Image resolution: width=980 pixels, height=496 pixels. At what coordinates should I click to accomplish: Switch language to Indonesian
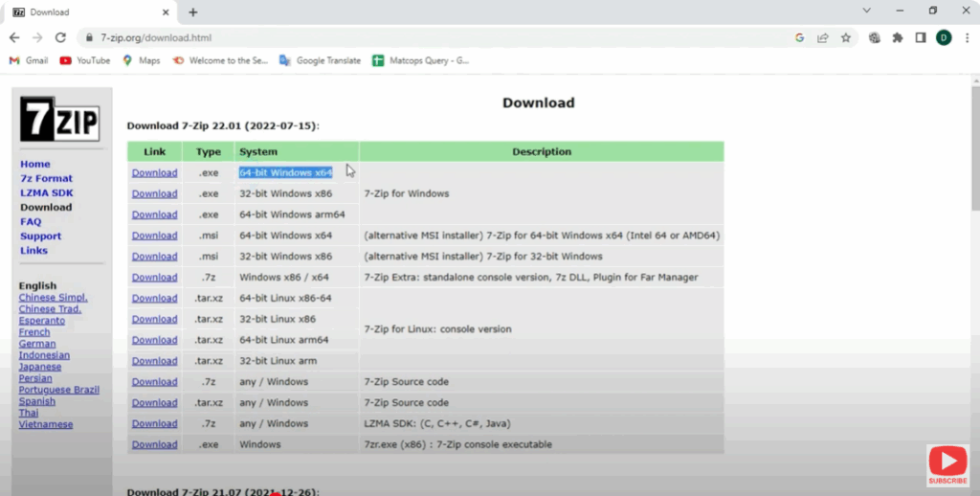(x=44, y=355)
